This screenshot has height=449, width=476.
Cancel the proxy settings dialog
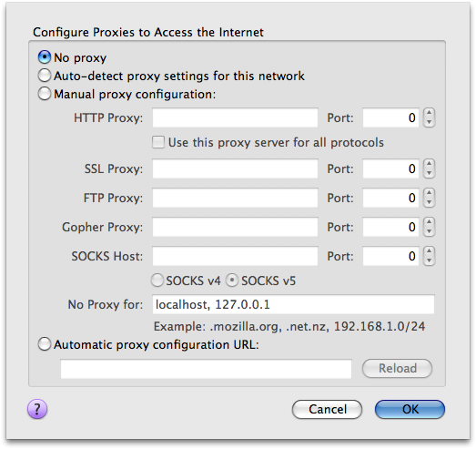328,409
